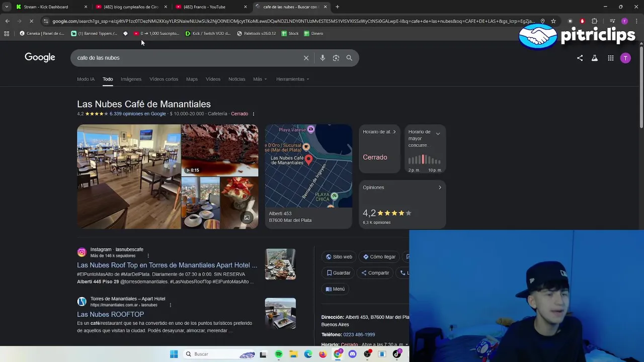Switch to blog cumpleaños de Ciro tab

pyautogui.click(x=131, y=7)
